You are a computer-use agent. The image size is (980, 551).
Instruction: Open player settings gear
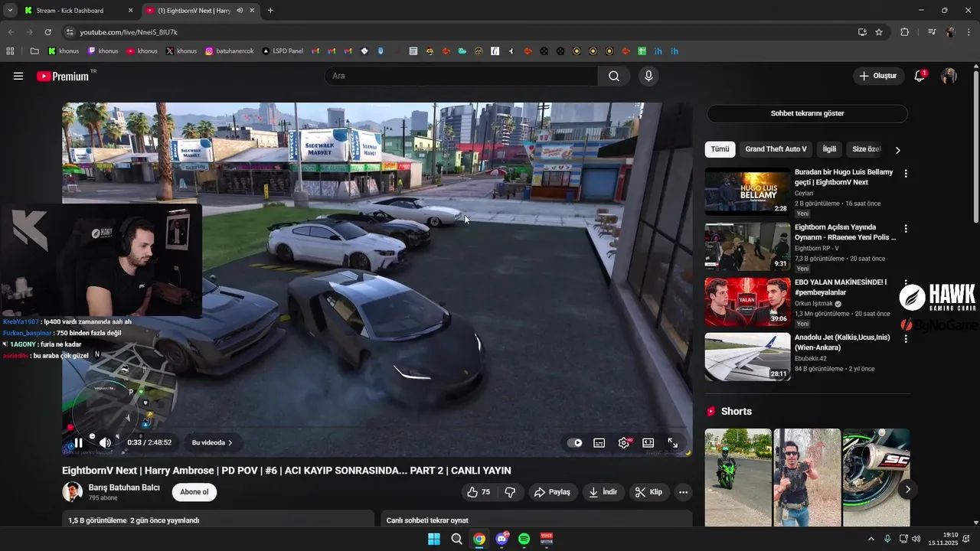624,442
